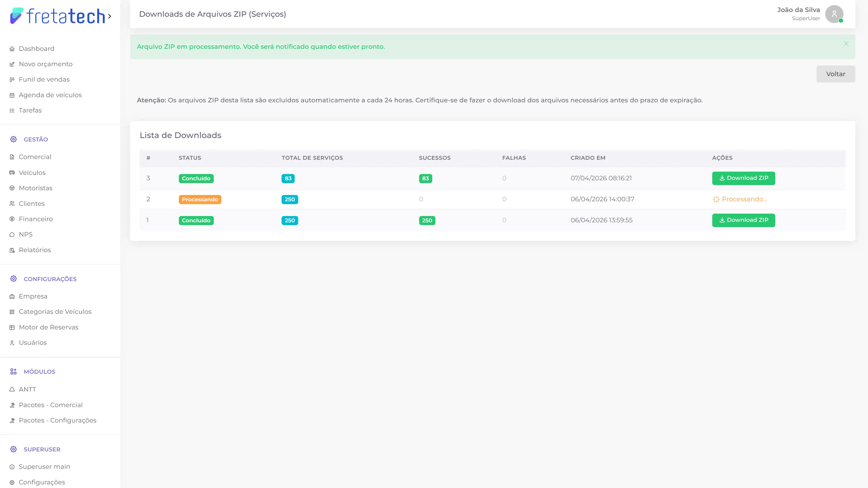868x488 pixels.
Task: Expand the CONFIGURAÇÕES section header
Action: 50,279
